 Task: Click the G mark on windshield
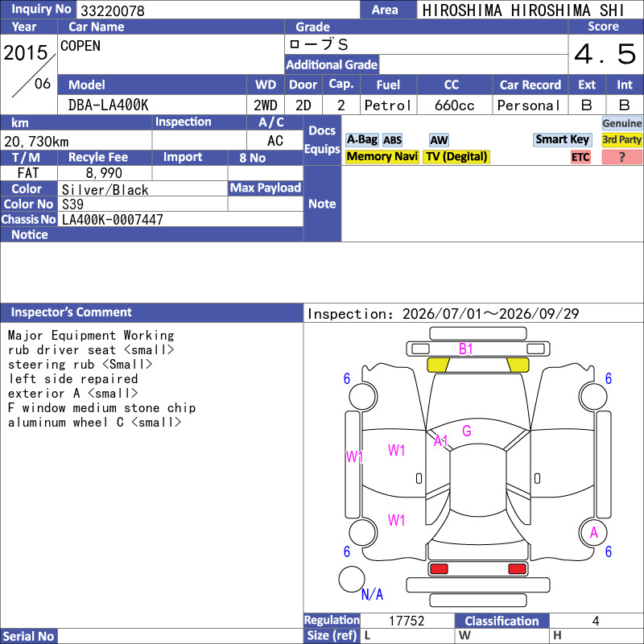[467, 431]
